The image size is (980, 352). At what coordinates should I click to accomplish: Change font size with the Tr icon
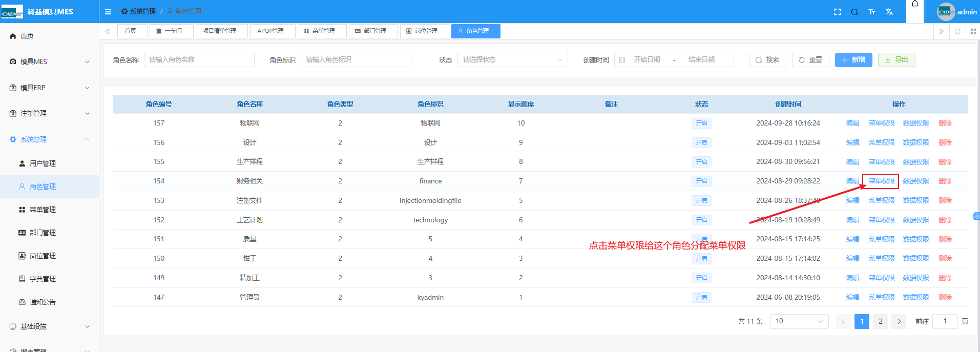click(872, 12)
